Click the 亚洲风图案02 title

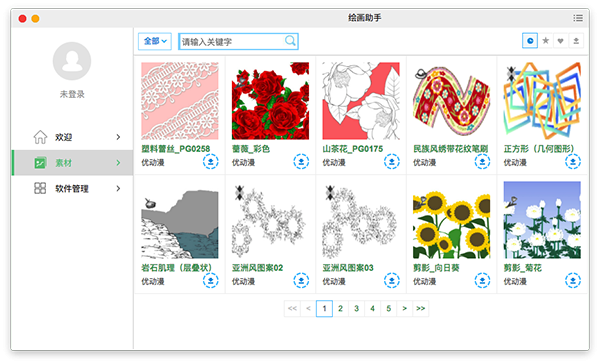pos(257,268)
